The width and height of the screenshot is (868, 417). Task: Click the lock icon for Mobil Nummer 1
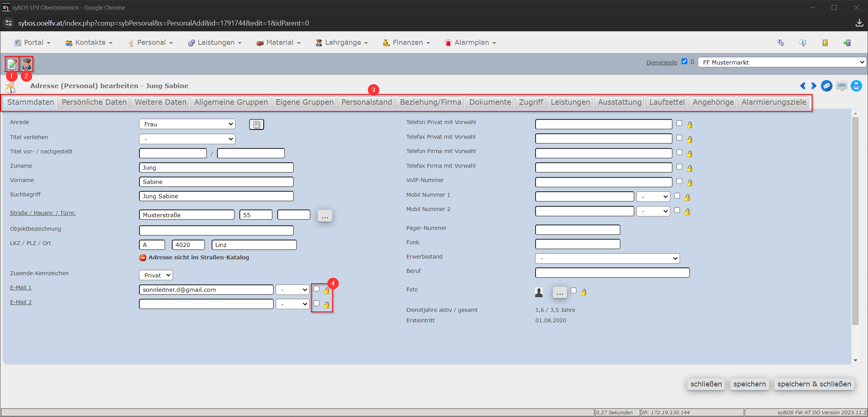[687, 197]
